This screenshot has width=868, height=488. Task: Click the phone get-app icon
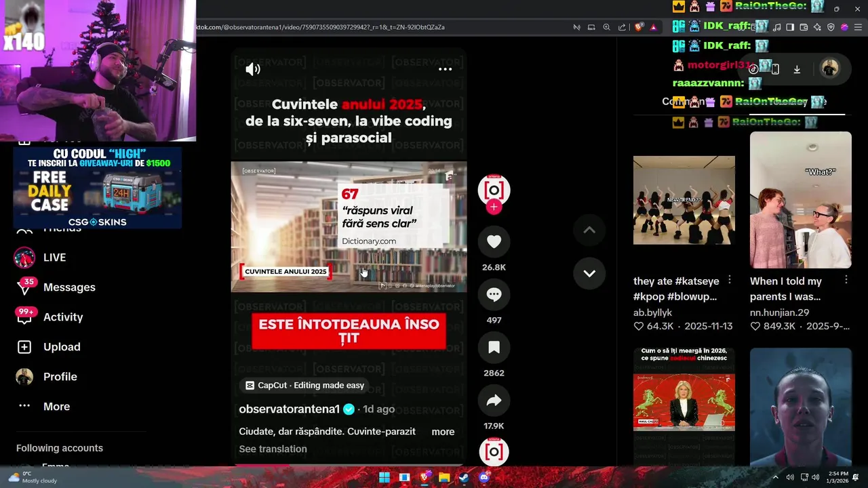tap(775, 69)
